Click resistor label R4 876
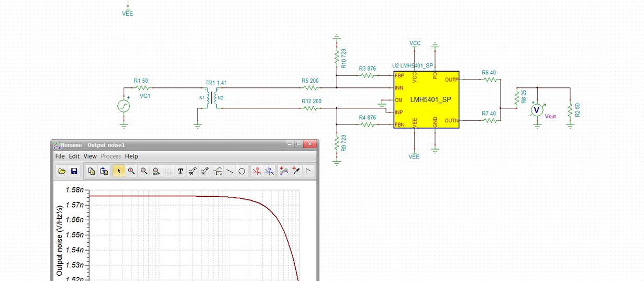 [368, 118]
